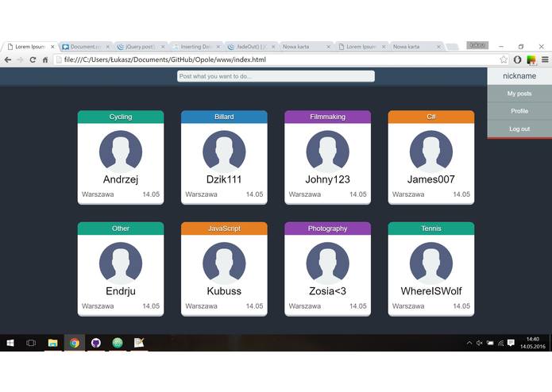Select the Filmmaking category header
This screenshot has width=552, height=392.
pos(328,117)
